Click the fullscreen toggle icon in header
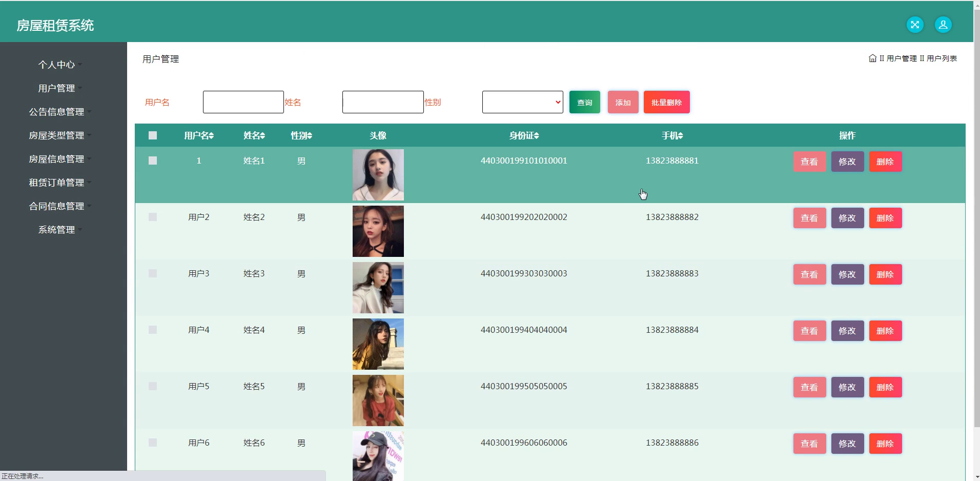Screen dimensions: 980x481 point(915,25)
